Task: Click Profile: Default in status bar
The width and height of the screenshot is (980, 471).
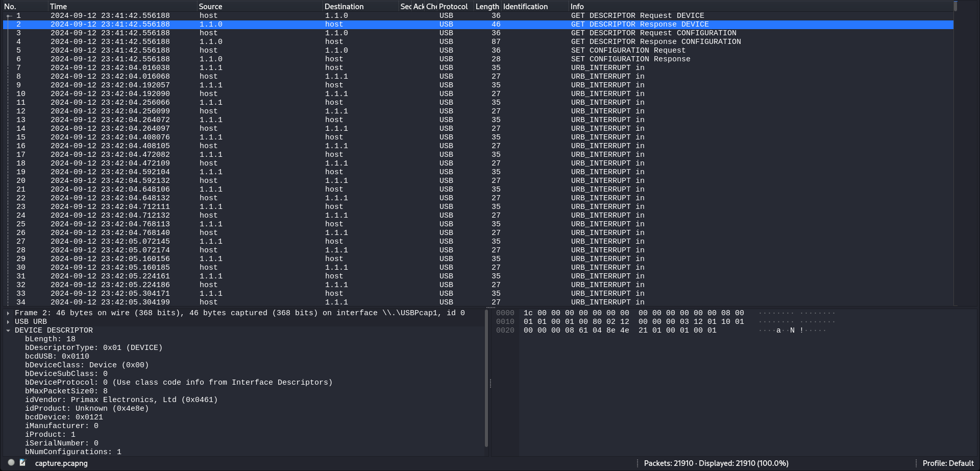Action: tap(948, 463)
